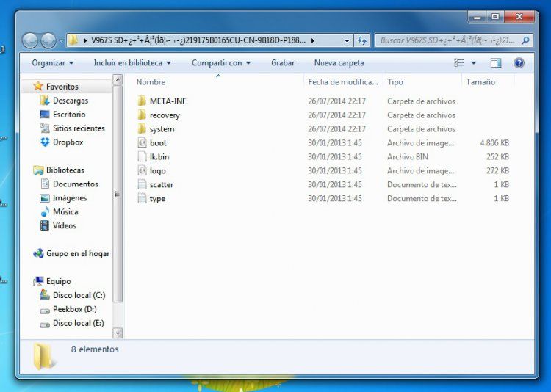Expand the breadcrumb arrow before folder name

85,41
